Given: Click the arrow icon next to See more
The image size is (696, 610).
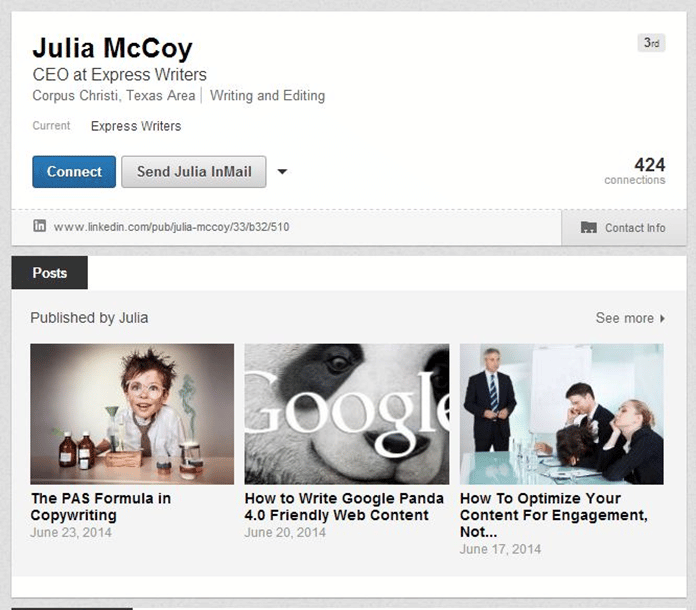Looking at the screenshot, I should tap(662, 318).
